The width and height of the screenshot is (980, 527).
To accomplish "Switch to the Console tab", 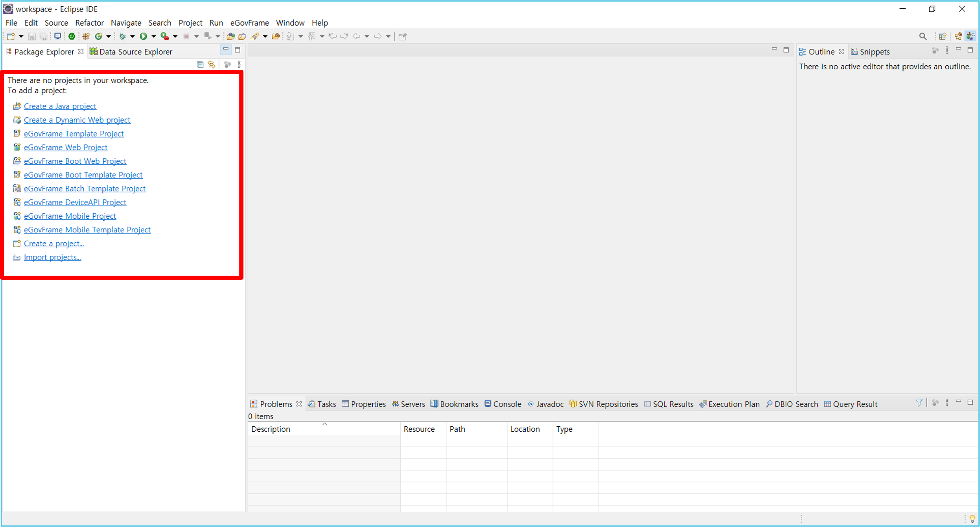I will click(x=503, y=404).
